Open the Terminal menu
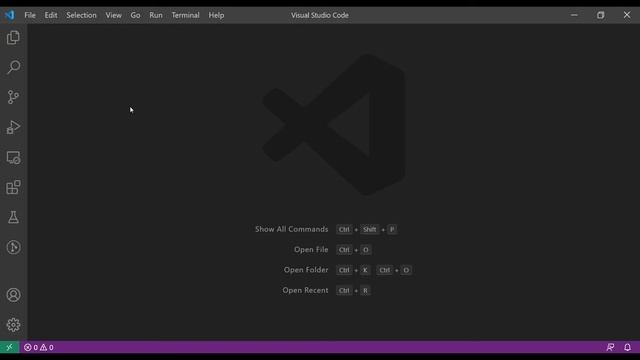Image resolution: width=640 pixels, height=360 pixels. pos(185,15)
